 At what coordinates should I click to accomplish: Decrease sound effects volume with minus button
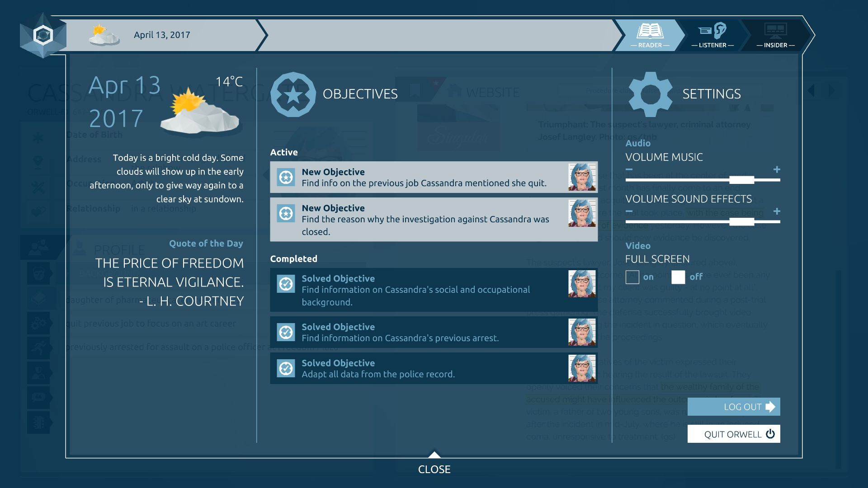(629, 211)
